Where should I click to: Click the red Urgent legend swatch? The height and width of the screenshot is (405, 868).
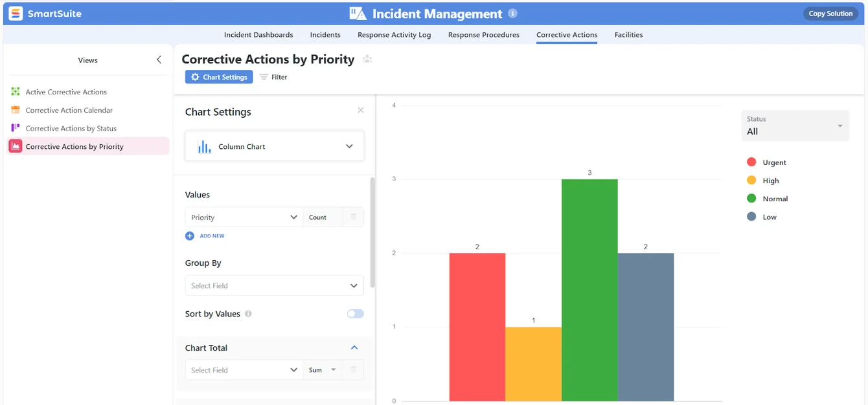751,162
